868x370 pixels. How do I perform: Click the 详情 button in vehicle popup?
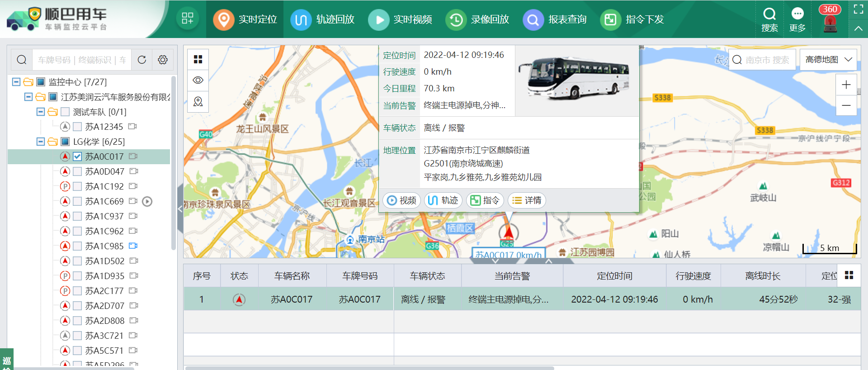527,200
